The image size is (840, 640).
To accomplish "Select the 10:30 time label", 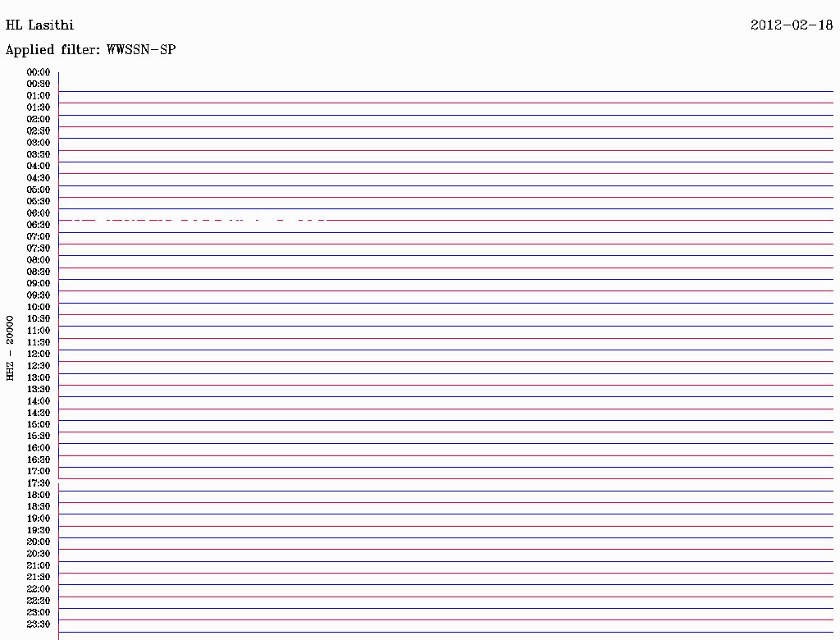I will click(39, 318).
